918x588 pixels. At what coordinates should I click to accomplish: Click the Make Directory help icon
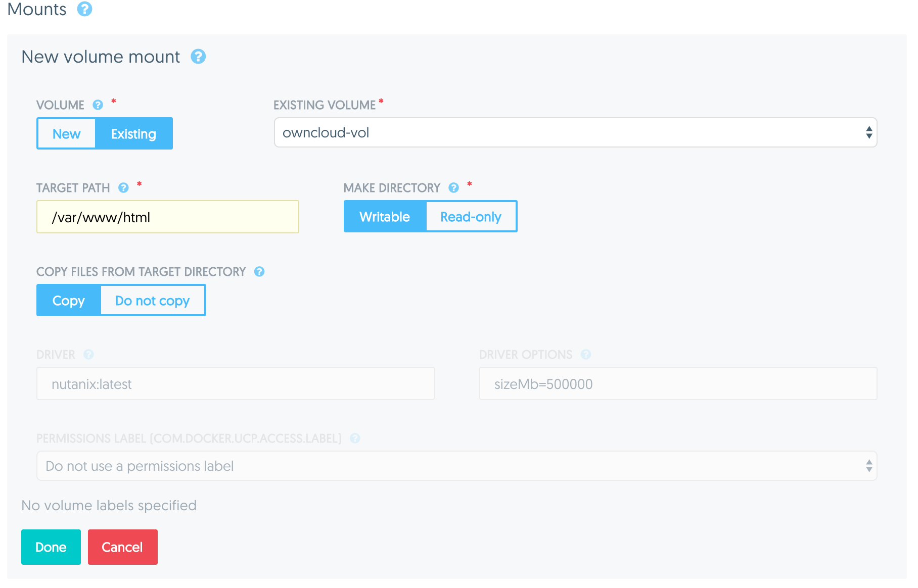[454, 188]
